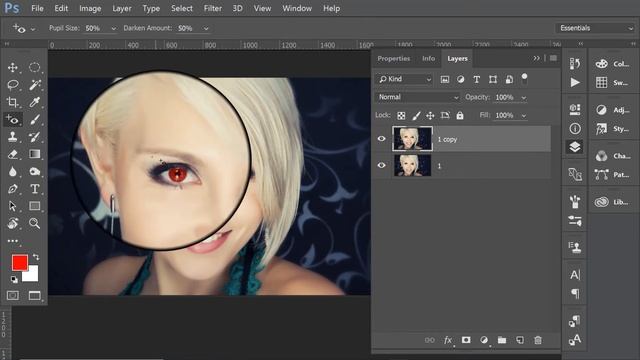Open the File menu
The image size is (640, 360).
(x=37, y=8)
